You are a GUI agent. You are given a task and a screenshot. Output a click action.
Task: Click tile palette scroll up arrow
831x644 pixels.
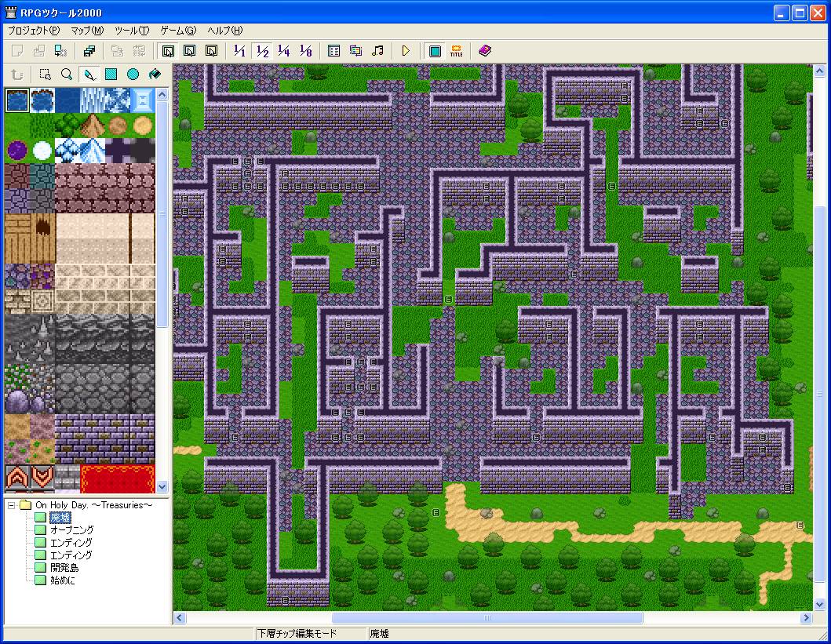point(162,95)
